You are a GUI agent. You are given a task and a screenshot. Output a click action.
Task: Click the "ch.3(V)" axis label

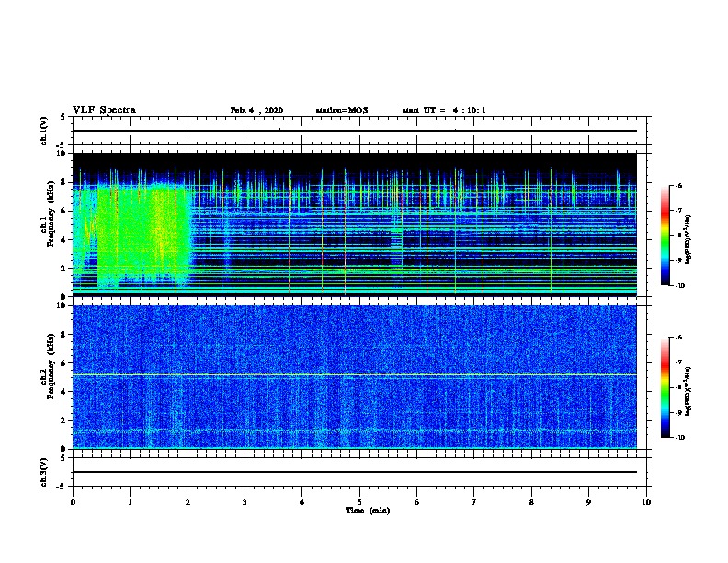44,472
